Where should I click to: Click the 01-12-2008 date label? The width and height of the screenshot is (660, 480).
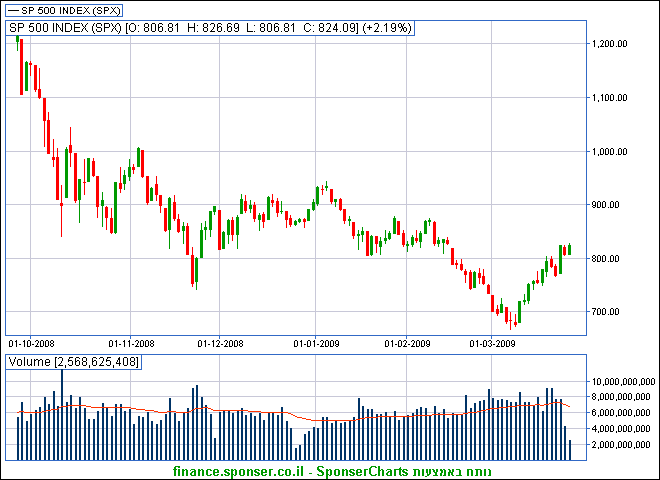pos(220,344)
